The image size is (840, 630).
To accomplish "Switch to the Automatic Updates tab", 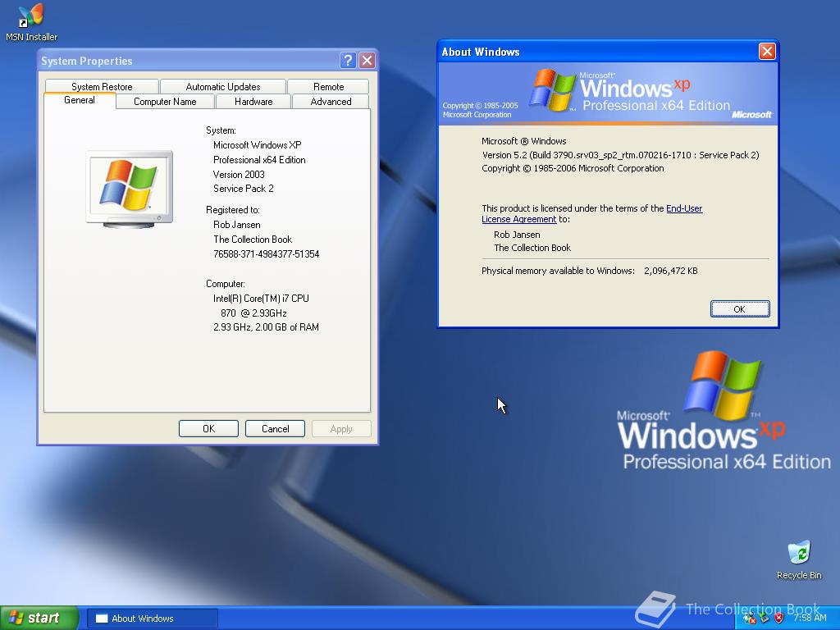I will click(x=223, y=86).
